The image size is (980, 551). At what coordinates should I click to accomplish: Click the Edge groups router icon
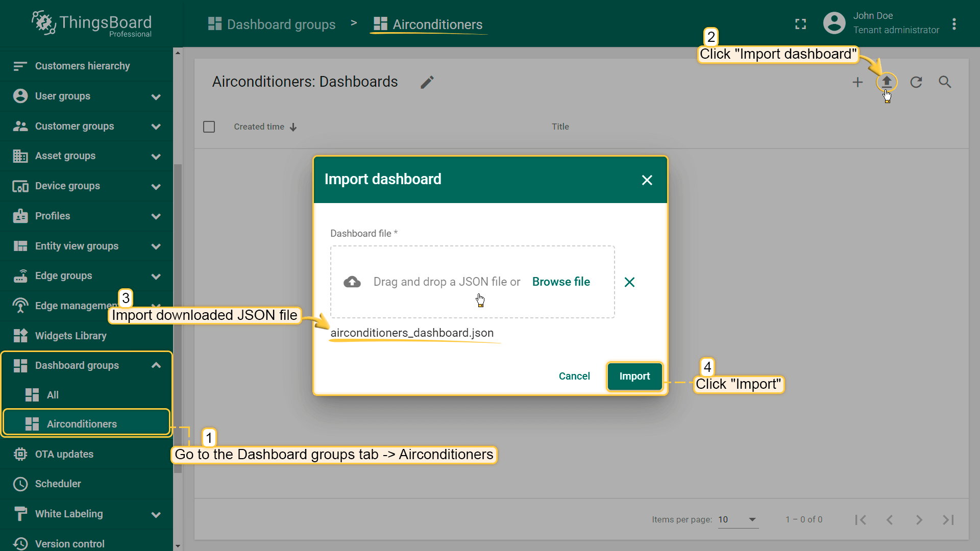coord(20,275)
